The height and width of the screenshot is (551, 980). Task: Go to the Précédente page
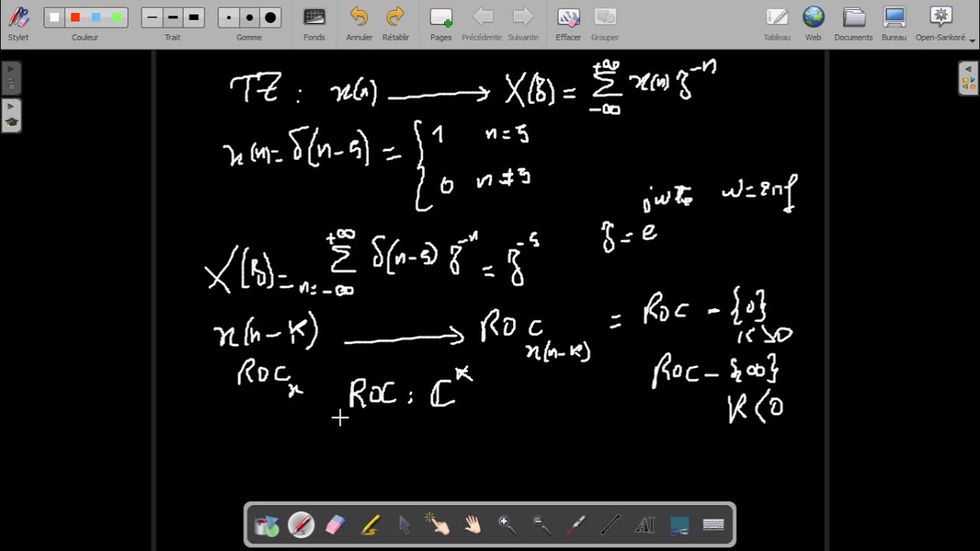coord(482,23)
